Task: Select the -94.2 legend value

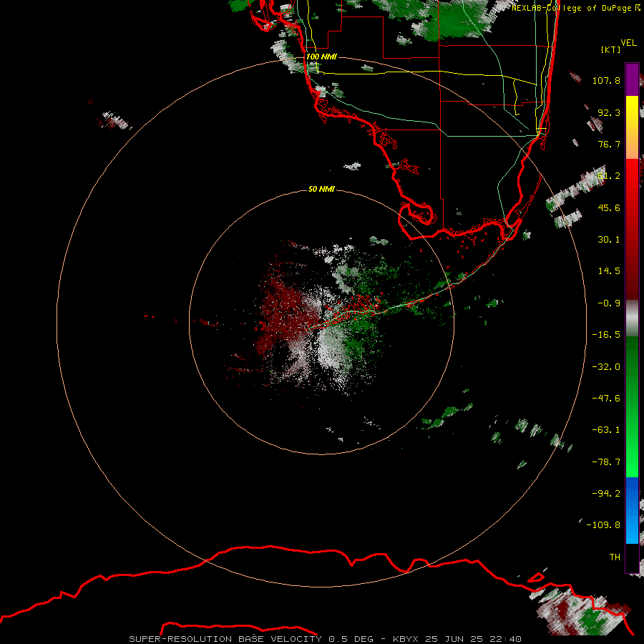Action: coord(606,494)
